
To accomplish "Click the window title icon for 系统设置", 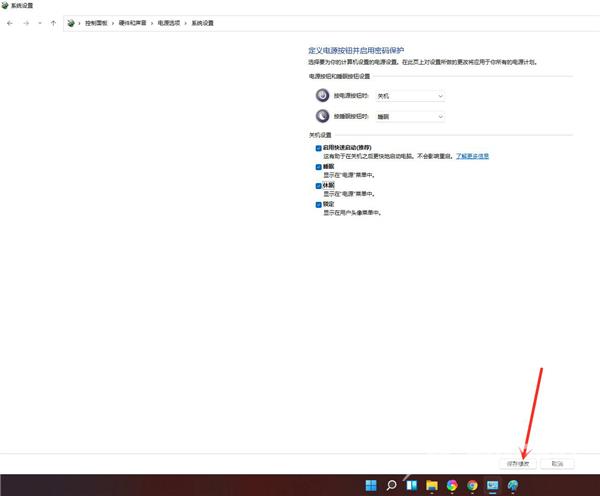I will (x=5, y=5).
